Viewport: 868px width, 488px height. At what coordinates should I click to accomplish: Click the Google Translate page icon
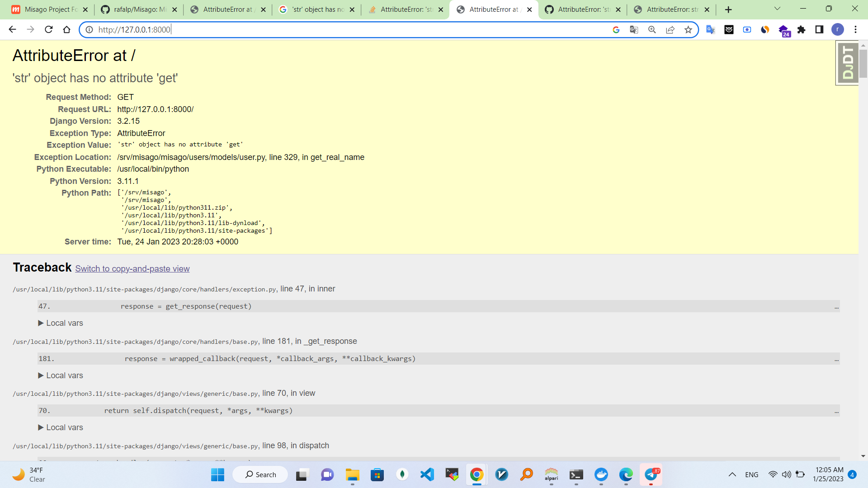click(634, 30)
